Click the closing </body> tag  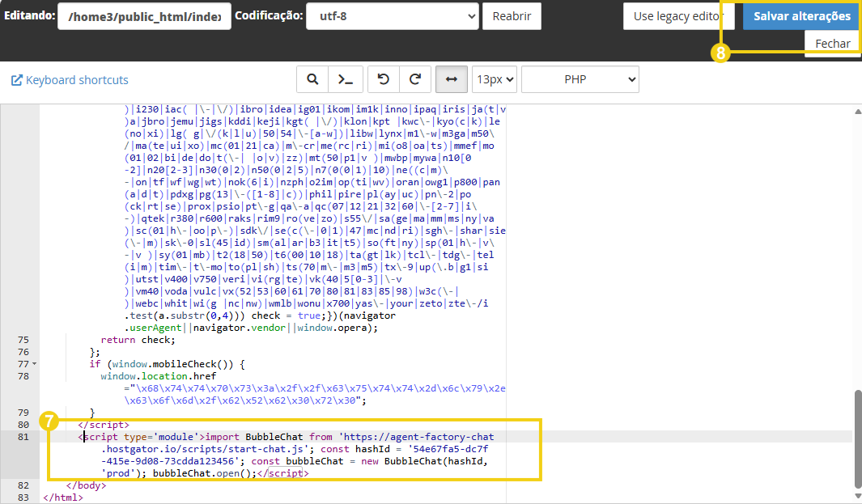[86, 485]
